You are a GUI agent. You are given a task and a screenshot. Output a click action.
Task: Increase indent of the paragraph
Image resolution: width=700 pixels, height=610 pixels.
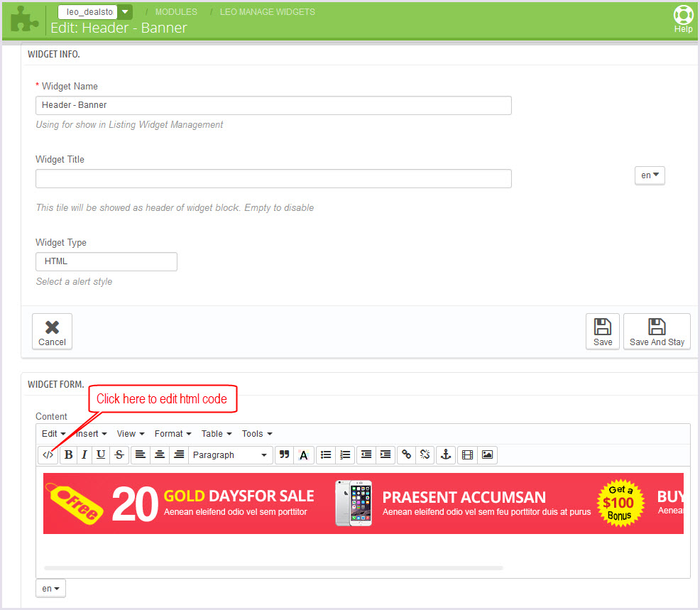click(385, 455)
